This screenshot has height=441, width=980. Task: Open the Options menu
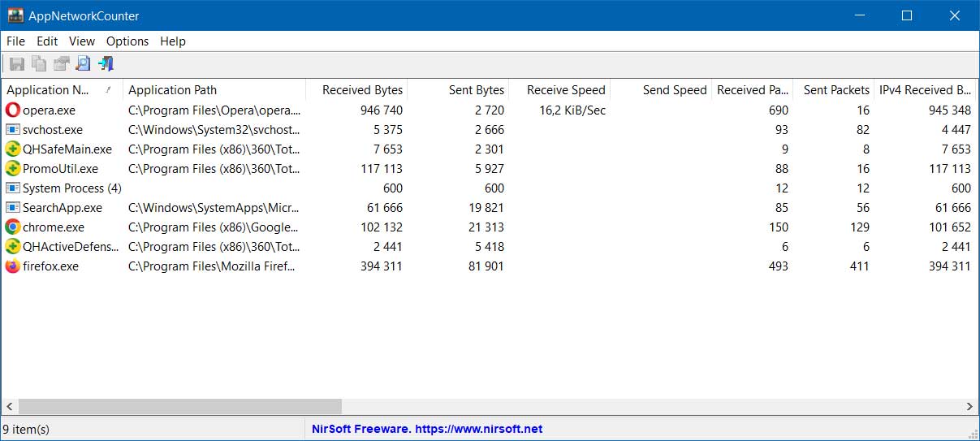(127, 41)
